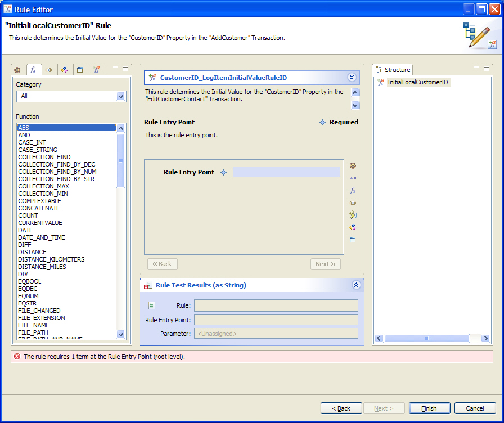504x423 pixels.
Task: Minimize the left function palette panel
Action: coord(115,69)
